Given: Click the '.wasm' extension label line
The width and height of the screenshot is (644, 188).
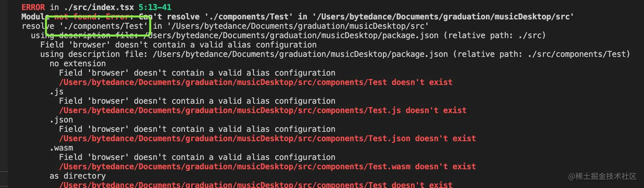Looking at the screenshot, I should 61,148.
